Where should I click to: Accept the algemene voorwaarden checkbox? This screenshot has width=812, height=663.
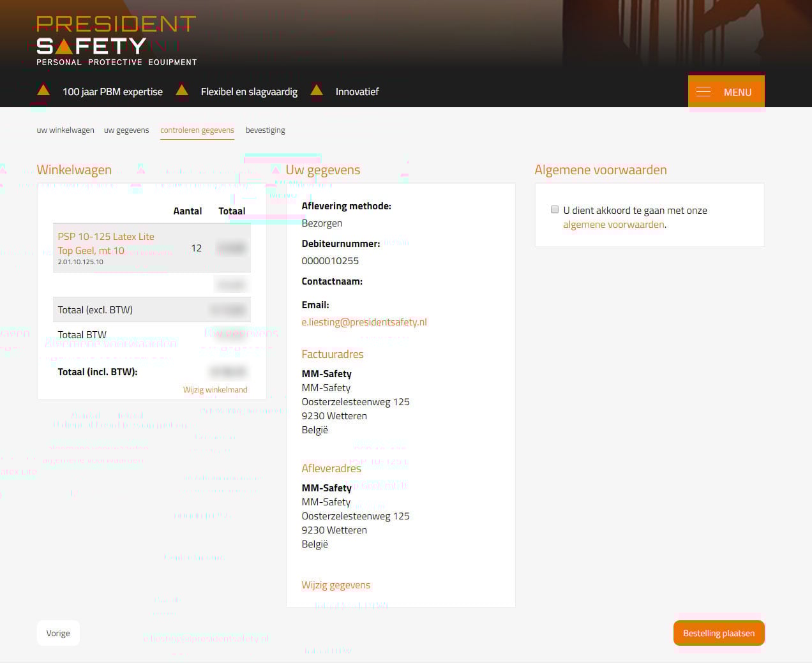tap(555, 209)
